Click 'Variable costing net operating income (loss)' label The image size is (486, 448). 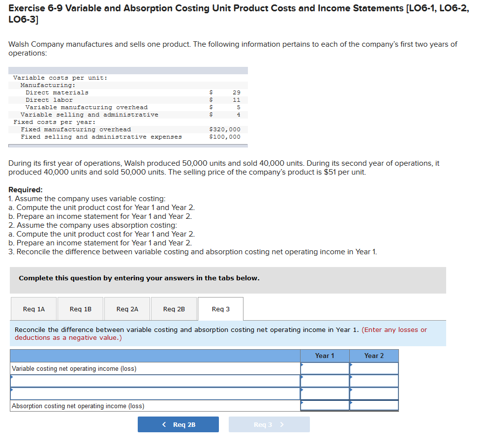[x=74, y=368]
